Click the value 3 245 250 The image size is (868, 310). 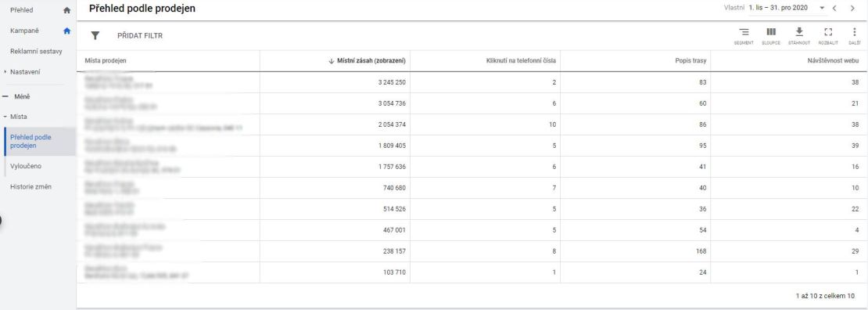coord(391,82)
